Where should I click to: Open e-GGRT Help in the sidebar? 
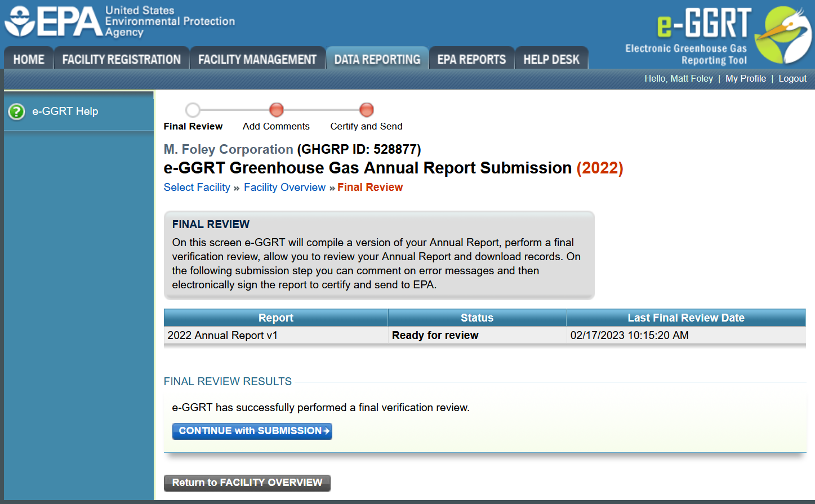click(x=65, y=111)
